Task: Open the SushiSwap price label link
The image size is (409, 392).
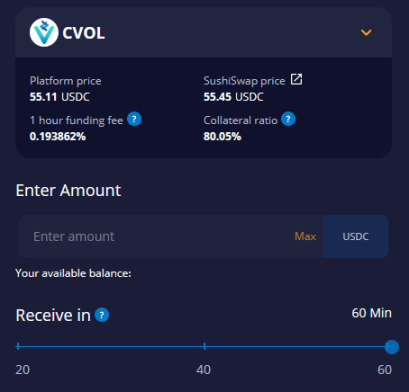Action: click(244, 81)
